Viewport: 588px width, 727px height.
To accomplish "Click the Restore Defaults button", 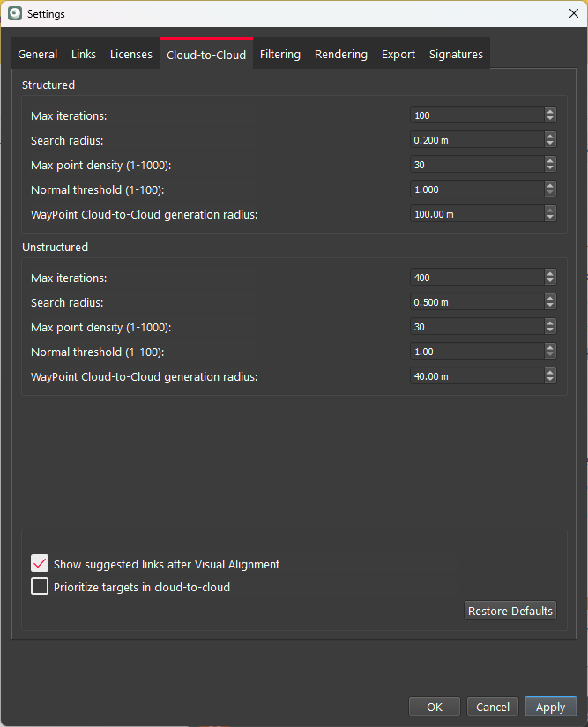I will coord(510,611).
